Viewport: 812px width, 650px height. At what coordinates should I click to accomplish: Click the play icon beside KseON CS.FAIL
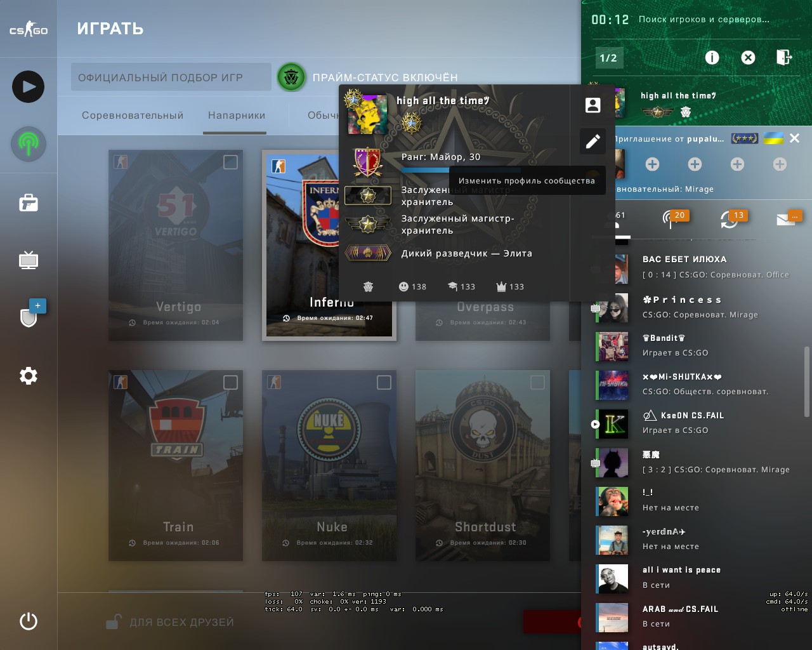595,424
